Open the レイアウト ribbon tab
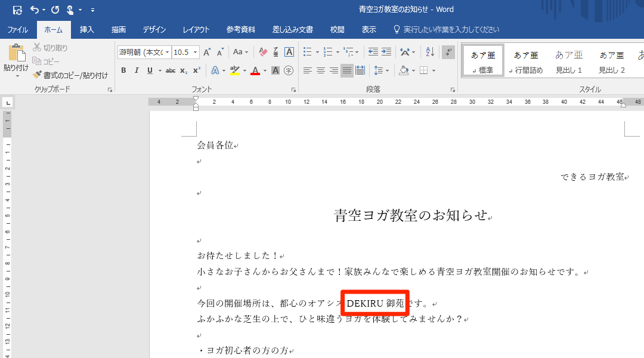 click(196, 29)
